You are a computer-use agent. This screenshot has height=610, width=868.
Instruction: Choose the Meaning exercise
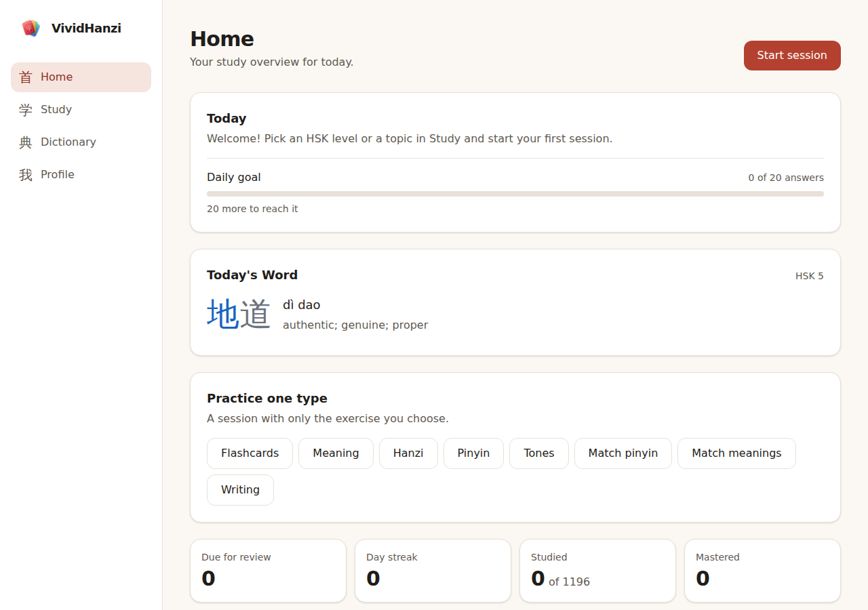(x=336, y=453)
